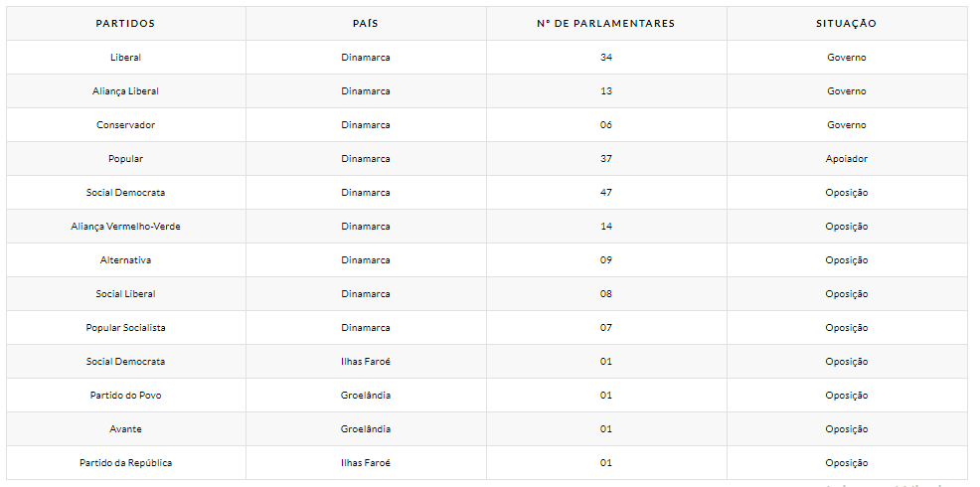This screenshot has height=487, width=980.
Task: Click the PARTIDOS column header
Action: [125, 24]
